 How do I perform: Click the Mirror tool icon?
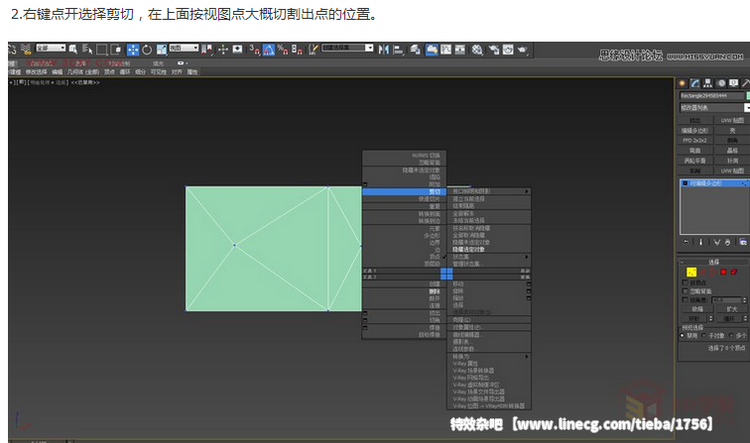click(383, 49)
